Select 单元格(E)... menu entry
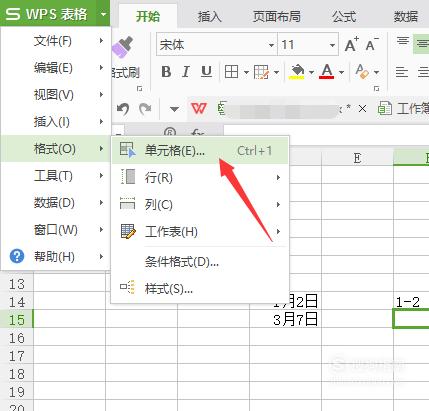Image resolution: width=429 pixels, height=411 pixels. tap(200, 151)
